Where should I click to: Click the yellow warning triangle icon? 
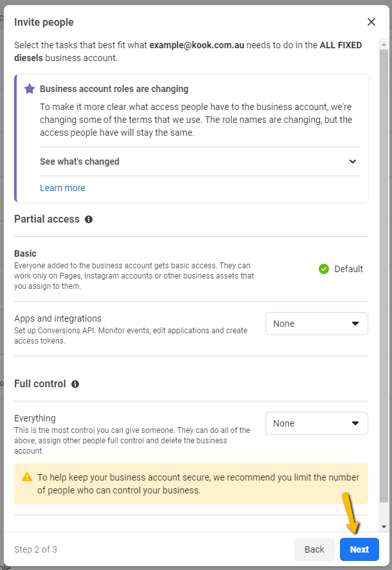tap(27, 477)
